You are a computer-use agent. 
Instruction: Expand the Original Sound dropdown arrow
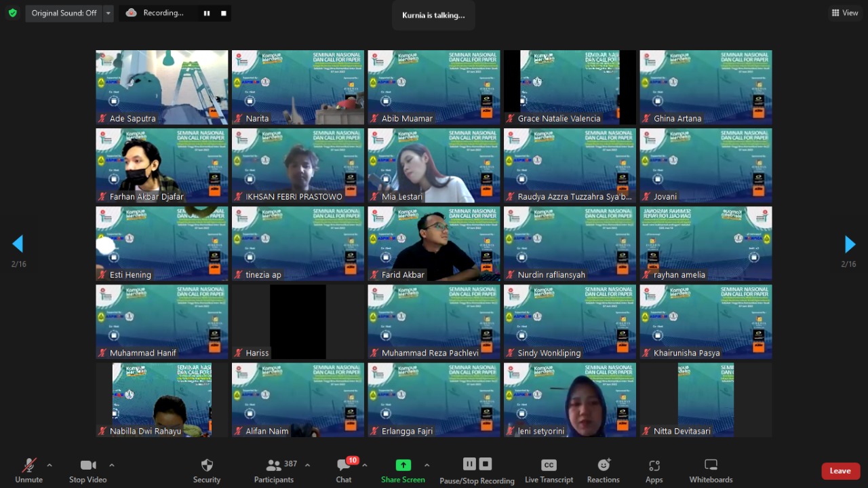(108, 13)
